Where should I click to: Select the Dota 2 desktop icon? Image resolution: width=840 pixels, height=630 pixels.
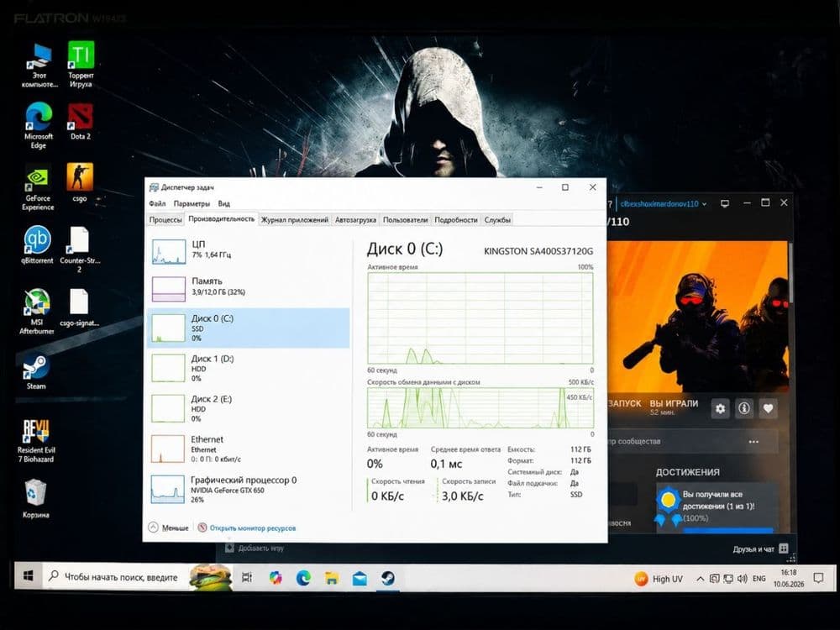pos(81,121)
